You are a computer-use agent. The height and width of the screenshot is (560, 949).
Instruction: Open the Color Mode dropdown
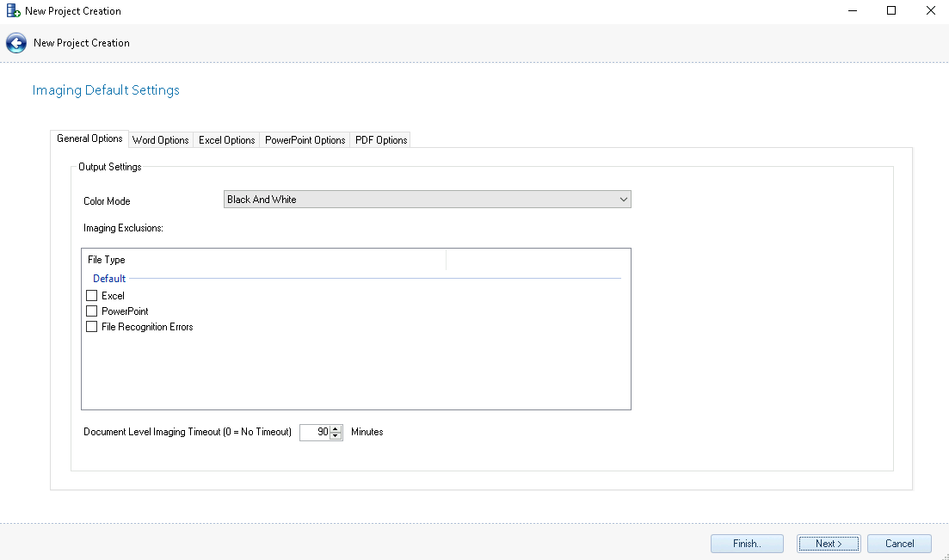(427, 200)
